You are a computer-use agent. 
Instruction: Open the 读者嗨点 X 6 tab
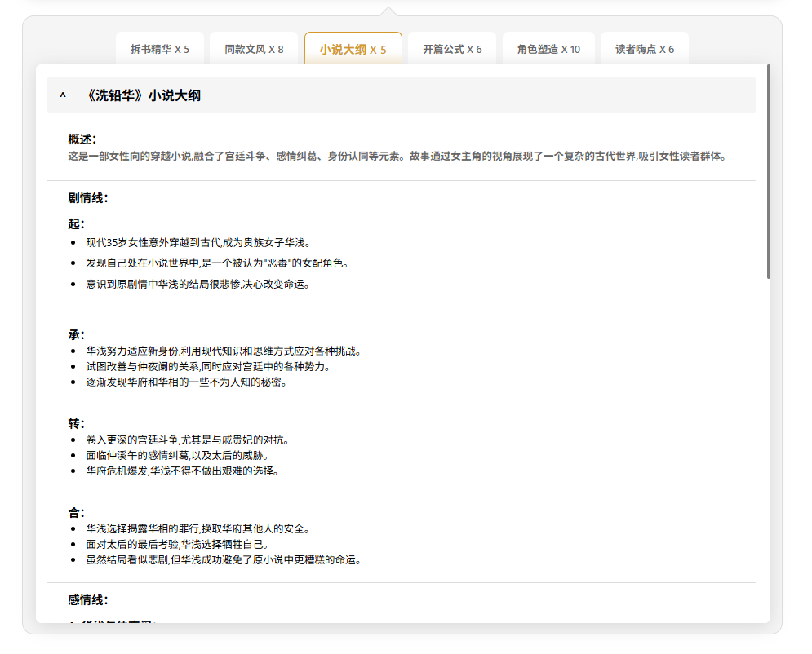coord(645,49)
